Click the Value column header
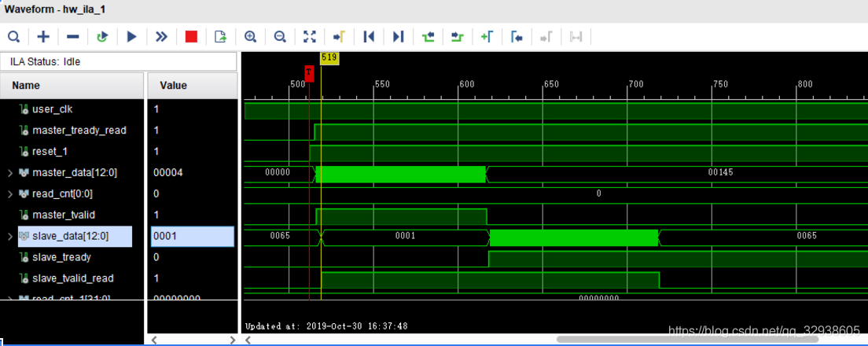Viewport: 868px width, 346px height. click(x=193, y=85)
